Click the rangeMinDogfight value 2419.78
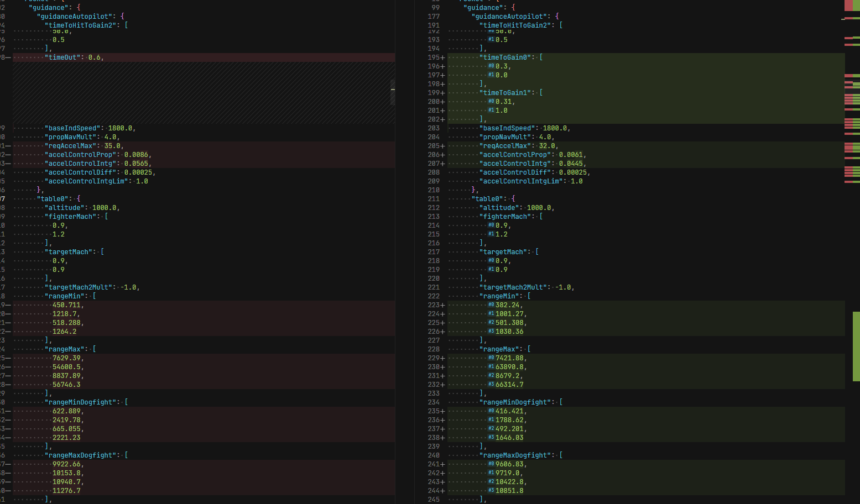 [x=66, y=420]
